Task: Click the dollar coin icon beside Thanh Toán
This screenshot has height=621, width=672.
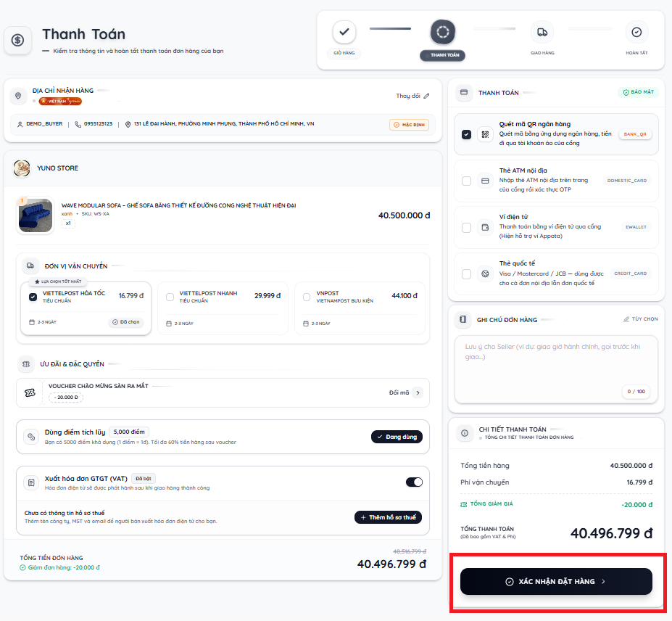Action: tap(17, 41)
